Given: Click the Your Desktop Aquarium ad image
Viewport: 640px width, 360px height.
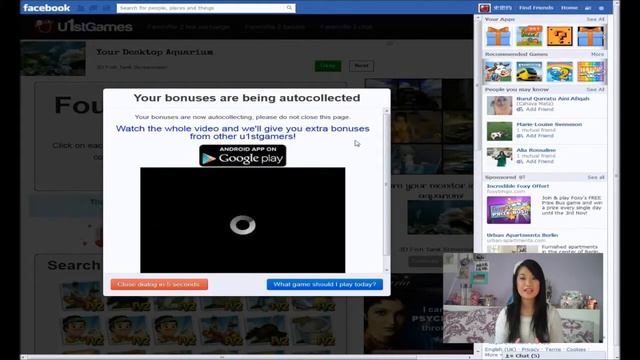Looking at the screenshot, I should click(x=53, y=59).
